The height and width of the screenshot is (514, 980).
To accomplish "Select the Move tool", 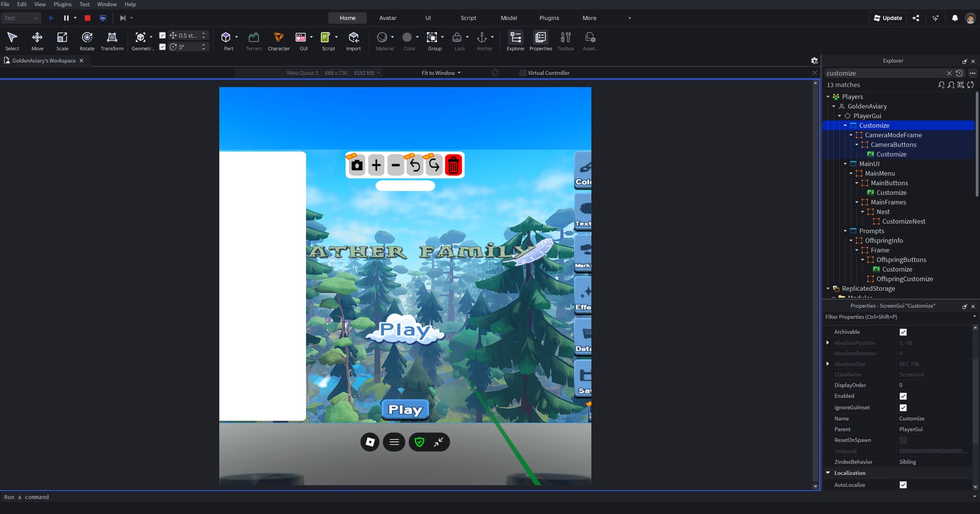I will (37, 41).
